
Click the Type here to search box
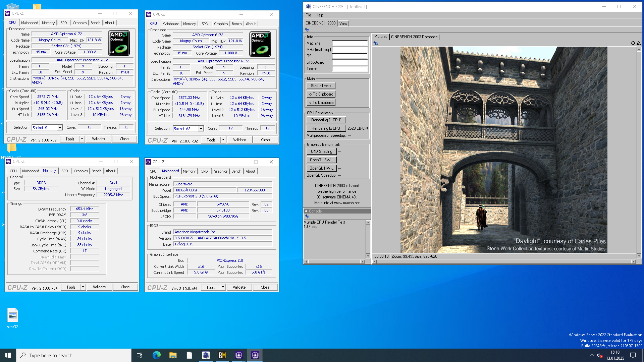pyautogui.click(x=74, y=355)
